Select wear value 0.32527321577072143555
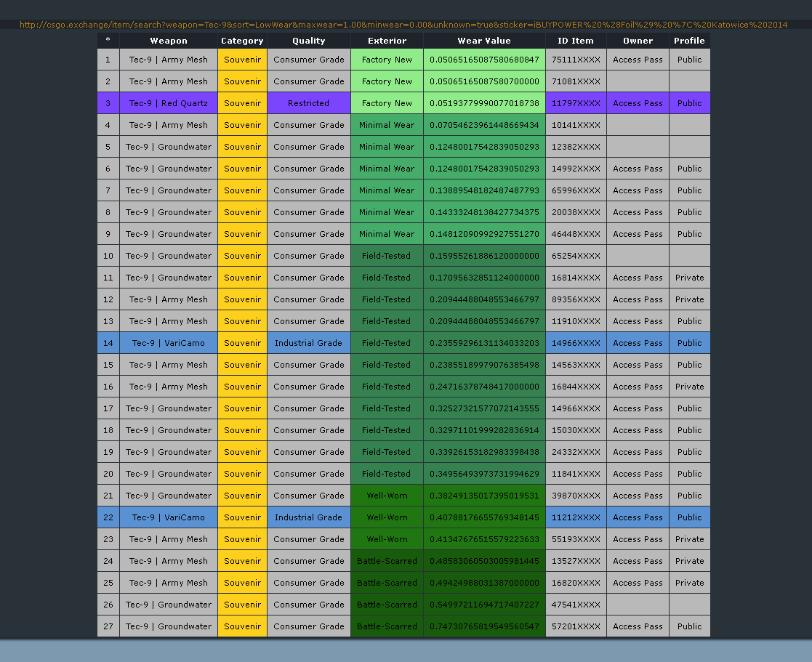The image size is (812, 662). click(x=484, y=408)
